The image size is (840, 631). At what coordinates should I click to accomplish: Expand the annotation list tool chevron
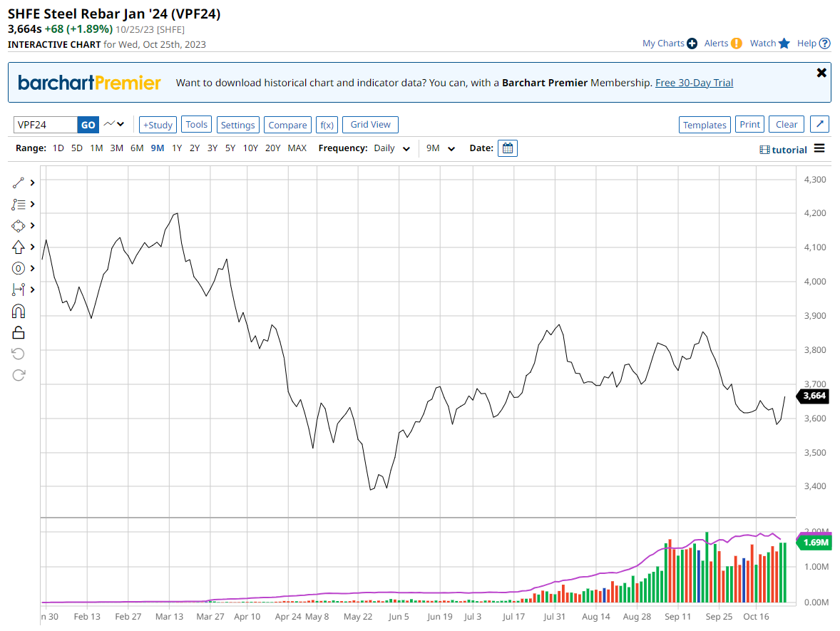click(x=33, y=204)
